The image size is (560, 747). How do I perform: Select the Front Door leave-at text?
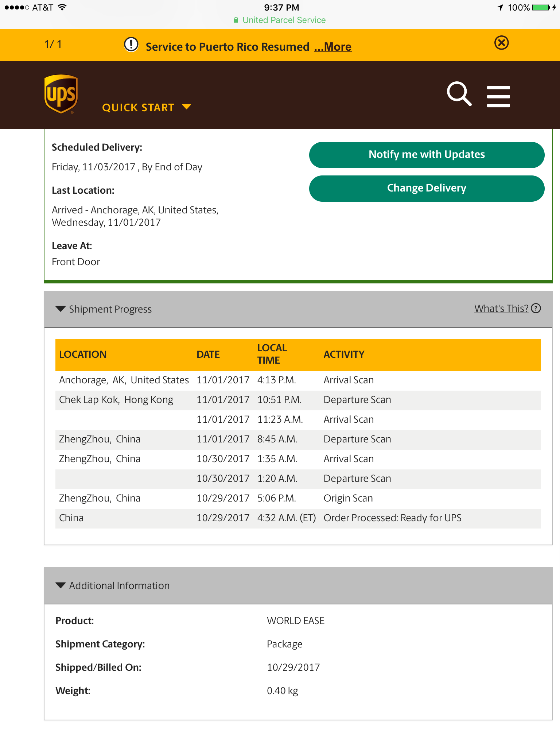click(x=76, y=262)
